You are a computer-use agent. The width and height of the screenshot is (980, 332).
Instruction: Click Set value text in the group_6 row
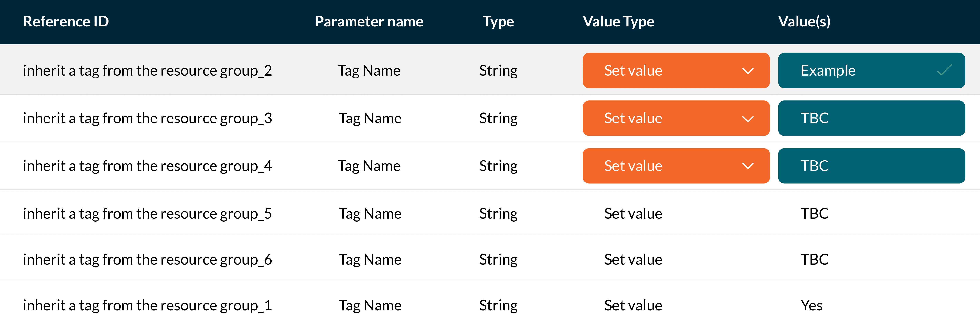tap(633, 259)
